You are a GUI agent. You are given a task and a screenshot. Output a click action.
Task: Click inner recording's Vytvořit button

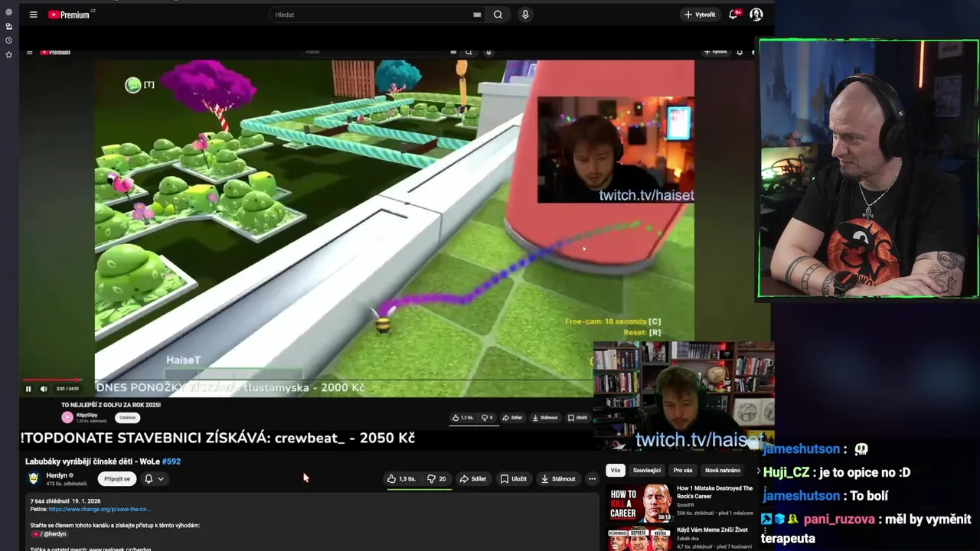716,52
